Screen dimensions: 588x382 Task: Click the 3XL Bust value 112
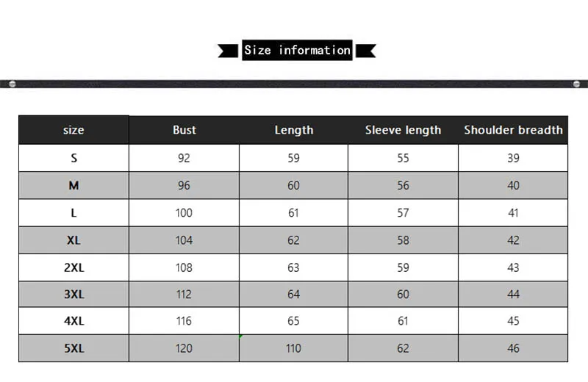(x=184, y=295)
